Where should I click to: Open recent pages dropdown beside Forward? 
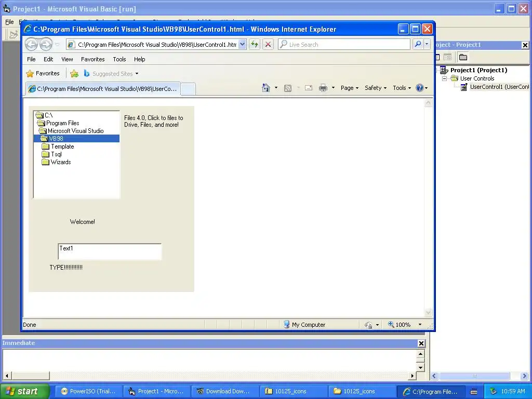pyautogui.click(x=57, y=45)
